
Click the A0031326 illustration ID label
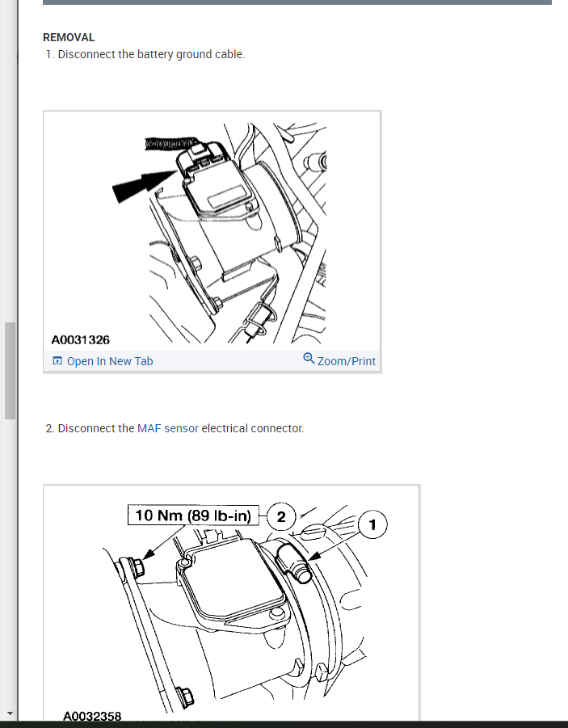(80, 340)
